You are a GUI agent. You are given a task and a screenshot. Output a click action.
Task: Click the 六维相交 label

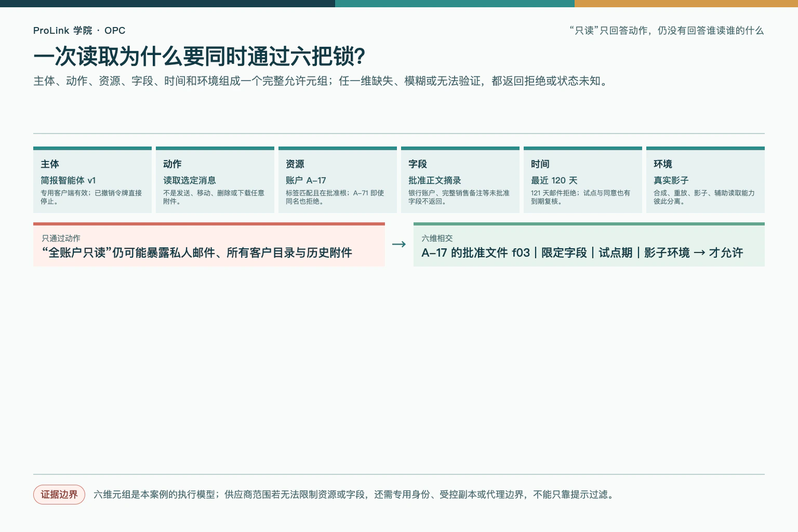click(437, 238)
